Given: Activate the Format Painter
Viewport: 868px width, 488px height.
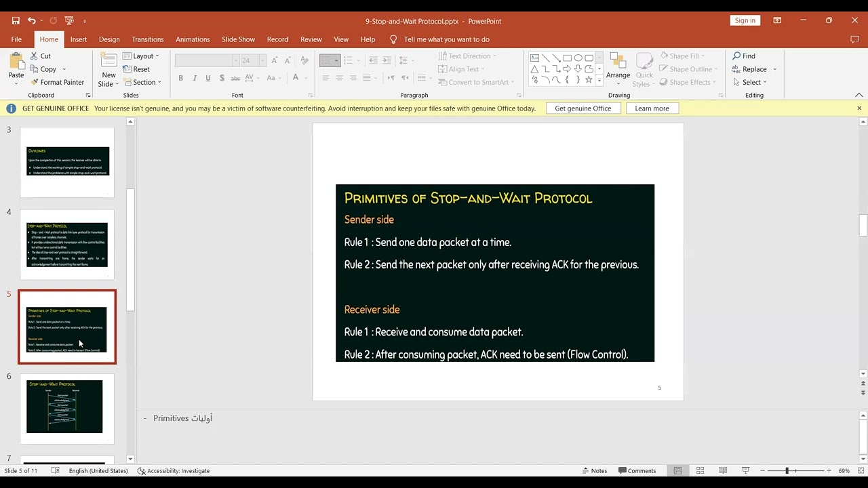Looking at the screenshot, I should (57, 82).
